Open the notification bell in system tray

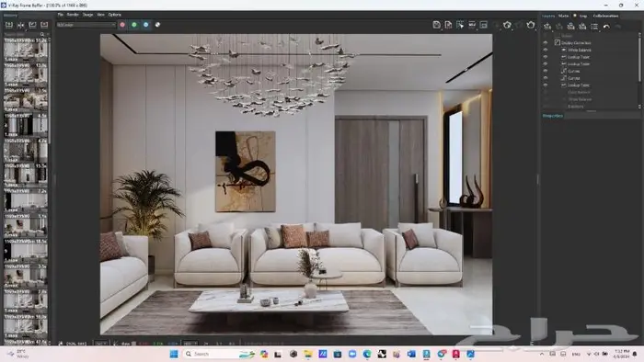click(x=635, y=354)
